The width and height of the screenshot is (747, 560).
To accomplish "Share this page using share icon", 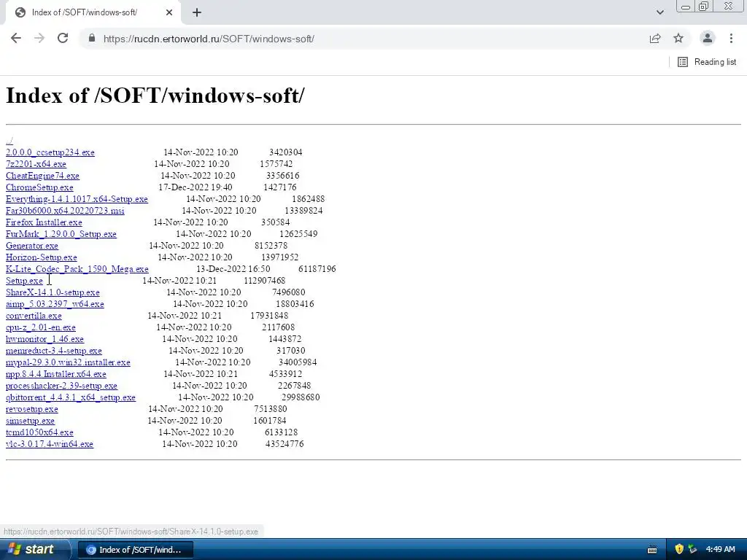I will coord(655,39).
